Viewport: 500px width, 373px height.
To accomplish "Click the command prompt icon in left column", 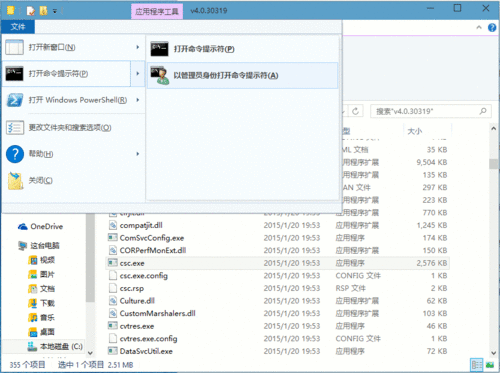I will coord(14,73).
